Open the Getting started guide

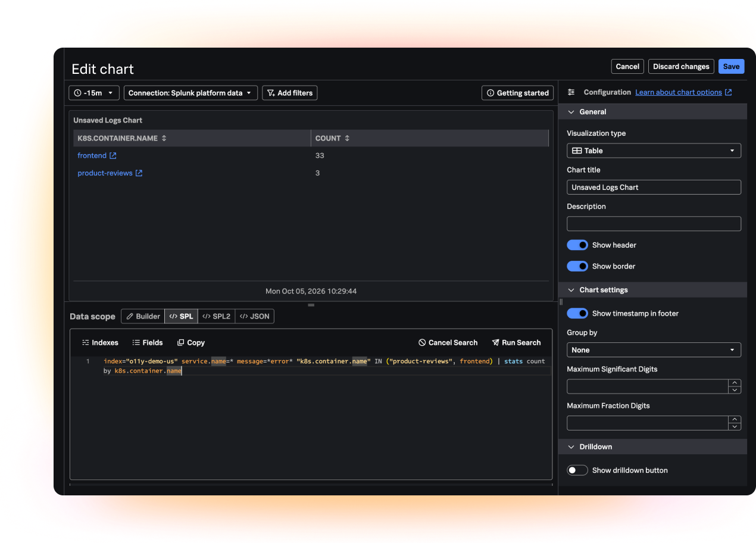point(518,93)
